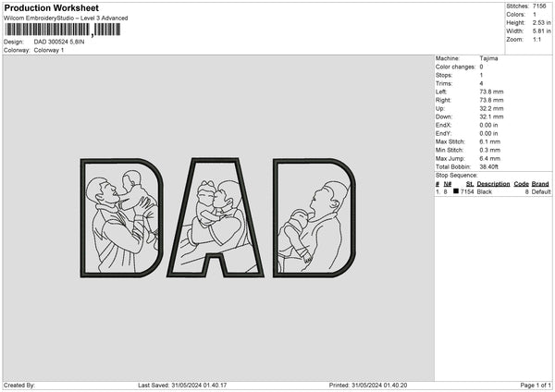Click the Height value 2.53 in
This screenshot has width=555, height=392.
(541, 22)
